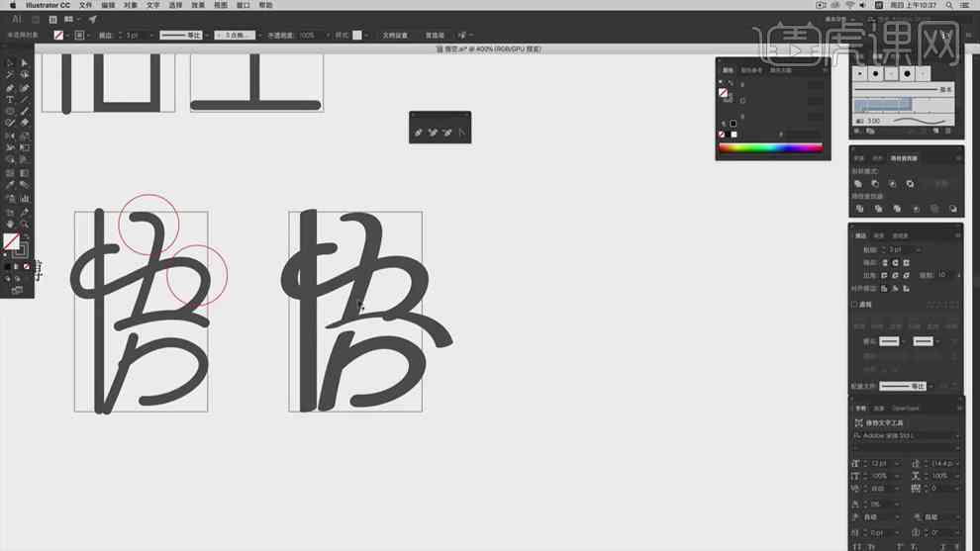
Task: Open graphic style dropdown in control bar
Action: pyautogui.click(x=367, y=35)
